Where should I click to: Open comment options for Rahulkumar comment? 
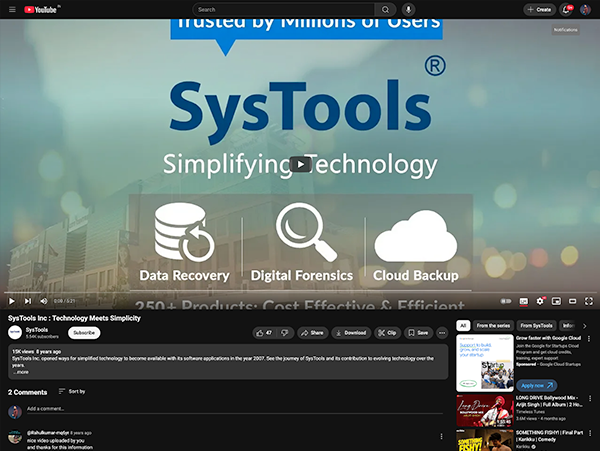pyautogui.click(x=441, y=436)
